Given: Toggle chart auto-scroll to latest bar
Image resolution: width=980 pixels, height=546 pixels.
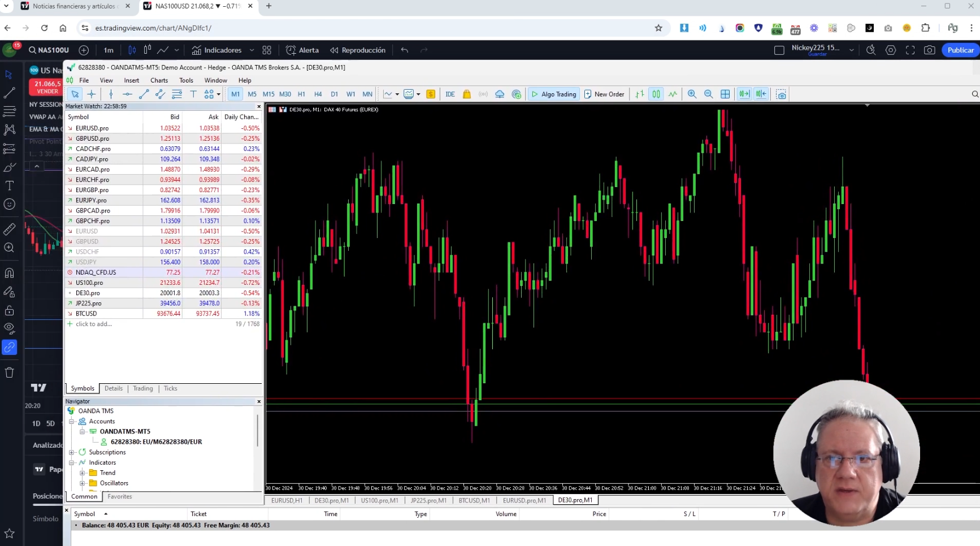Looking at the screenshot, I should coord(744,94).
